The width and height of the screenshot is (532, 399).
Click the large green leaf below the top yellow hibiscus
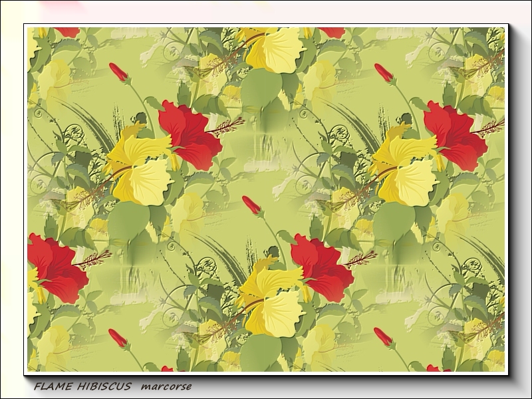click(x=261, y=90)
